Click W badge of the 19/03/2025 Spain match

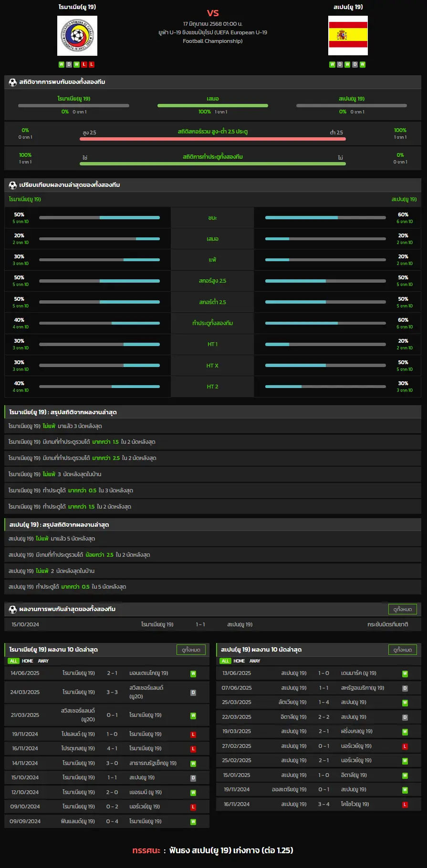(x=405, y=732)
